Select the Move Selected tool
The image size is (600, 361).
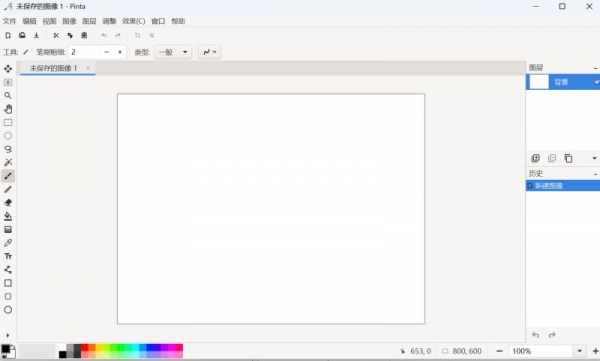[8, 69]
